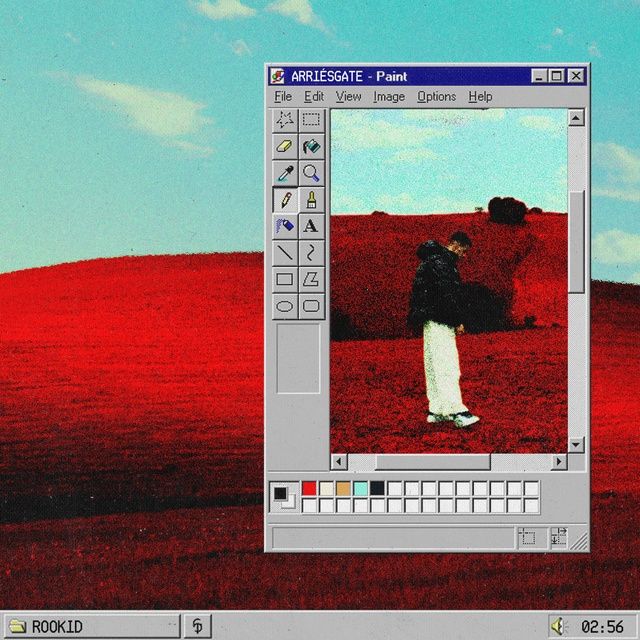
Task: Pick the Fill With Color bucket
Action: tap(311, 147)
